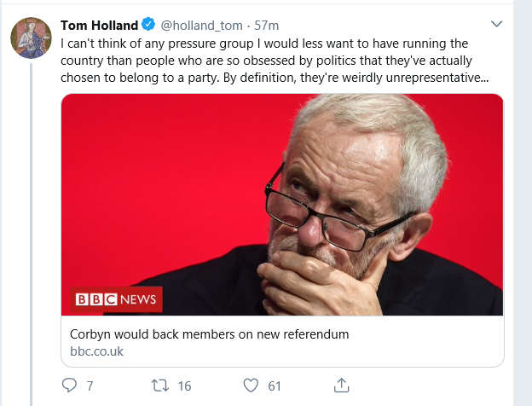
Task: Retweet this tweet using the retweet icon
Action: click(160, 386)
